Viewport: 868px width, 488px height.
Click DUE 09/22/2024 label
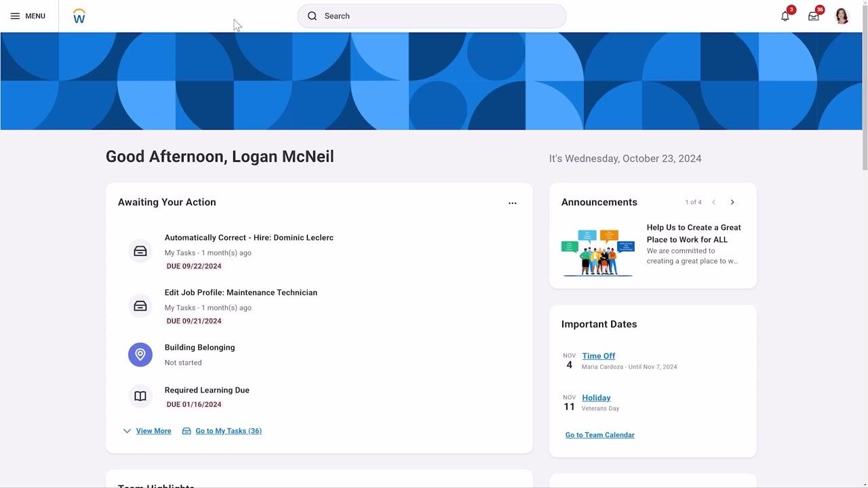pyautogui.click(x=194, y=266)
